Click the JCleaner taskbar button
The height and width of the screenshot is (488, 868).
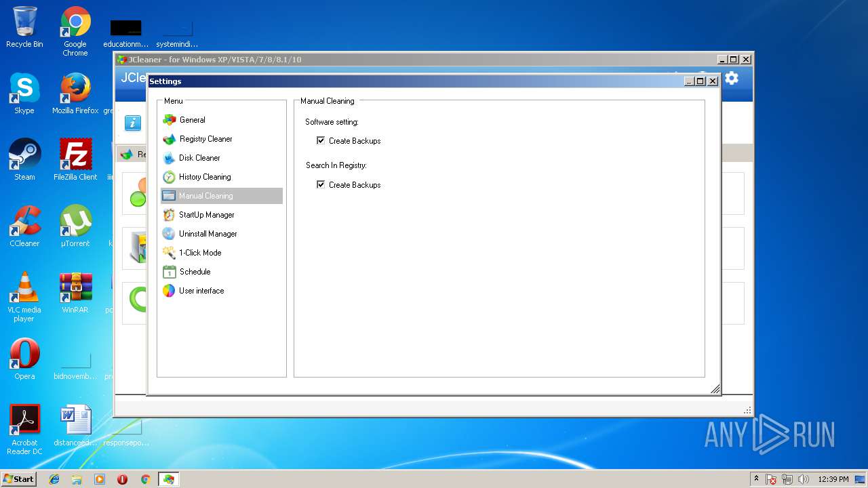click(168, 479)
